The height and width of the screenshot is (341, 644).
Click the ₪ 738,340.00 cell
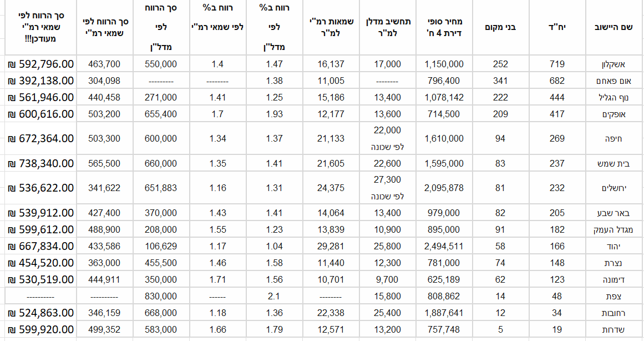pos(40,163)
